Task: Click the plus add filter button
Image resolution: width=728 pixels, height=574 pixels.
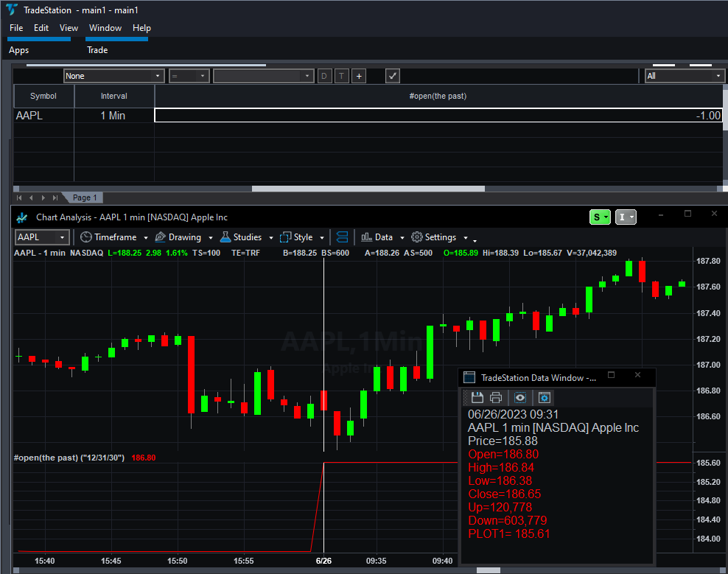Action: click(359, 76)
